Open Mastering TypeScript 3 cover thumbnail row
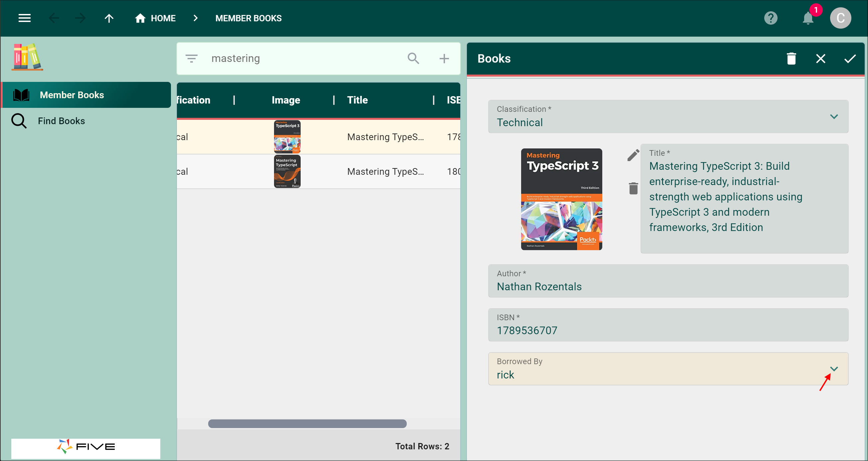This screenshot has width=868, height=461. [287, 137]
